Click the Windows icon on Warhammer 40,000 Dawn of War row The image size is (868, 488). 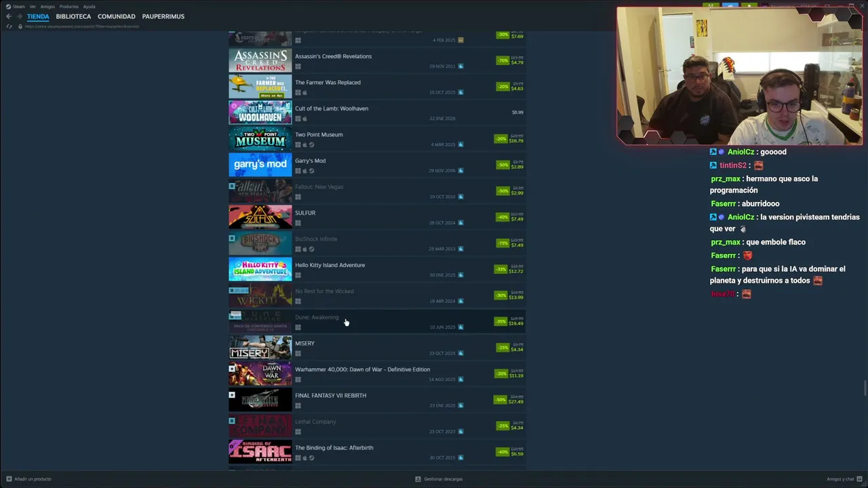(x=298, y=380)
